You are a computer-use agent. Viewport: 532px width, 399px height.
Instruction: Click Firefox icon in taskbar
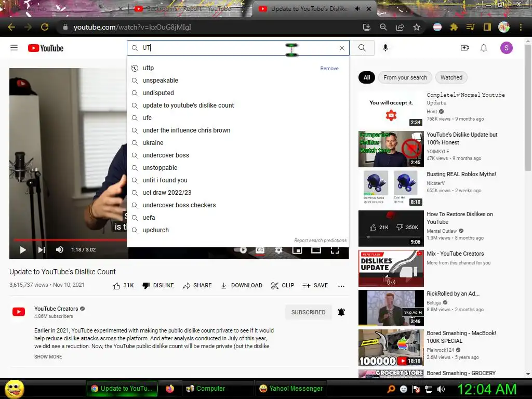click(170, 389)
